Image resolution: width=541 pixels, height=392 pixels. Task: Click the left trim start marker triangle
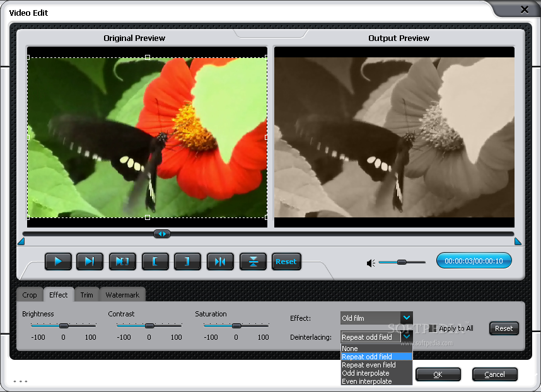point(21,241)
